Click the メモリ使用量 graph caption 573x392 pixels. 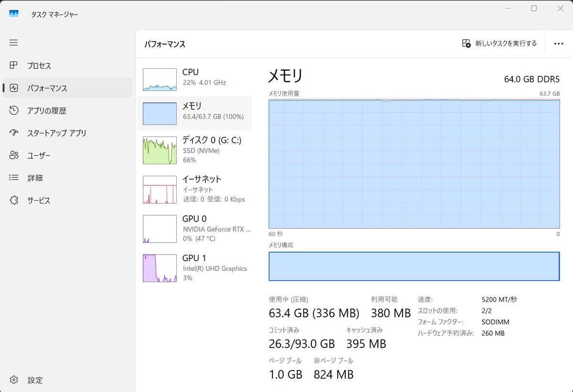click(284, 94)
